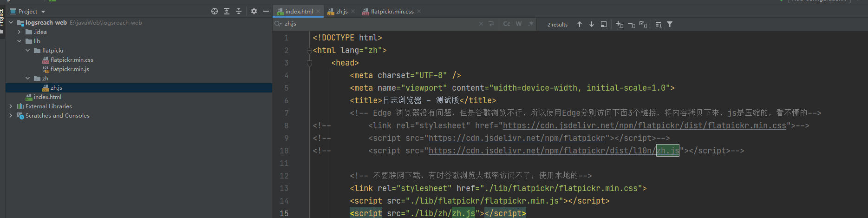Unselect the last occurrence
868x218 pixels.
(631, 24)
